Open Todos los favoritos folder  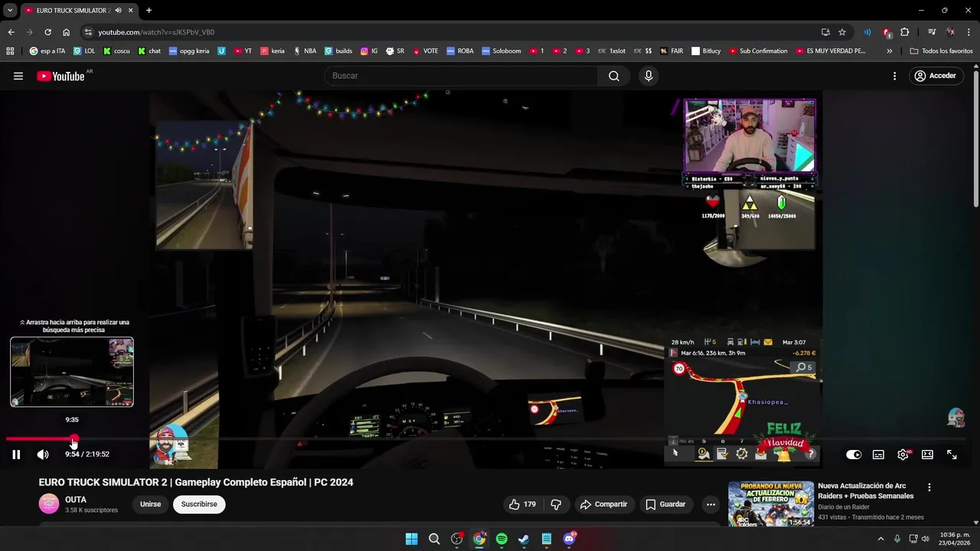point(941,51)
